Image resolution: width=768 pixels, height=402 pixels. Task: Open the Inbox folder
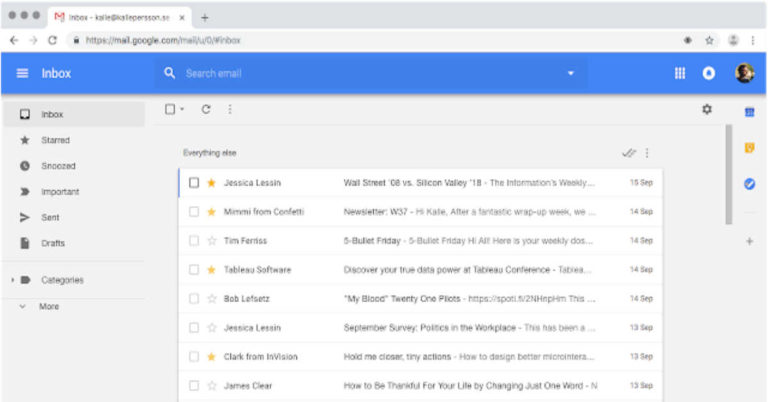point(74,114)
